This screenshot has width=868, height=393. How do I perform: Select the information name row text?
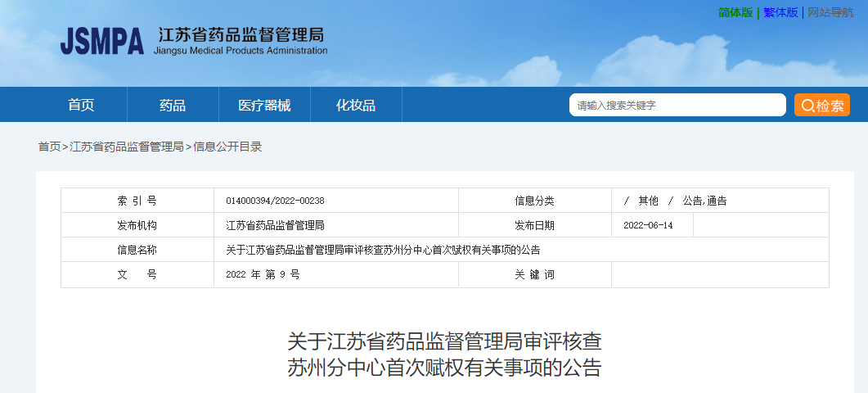(383, 250)
